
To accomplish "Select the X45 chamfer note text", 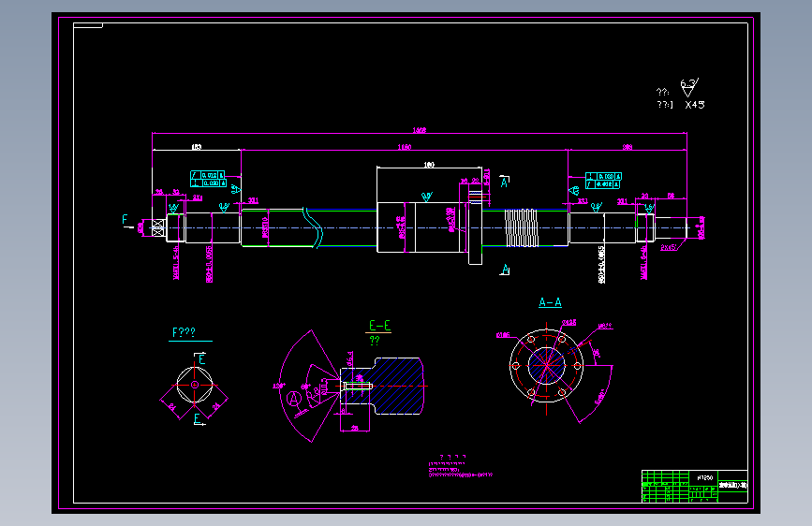I will (694, 105).
